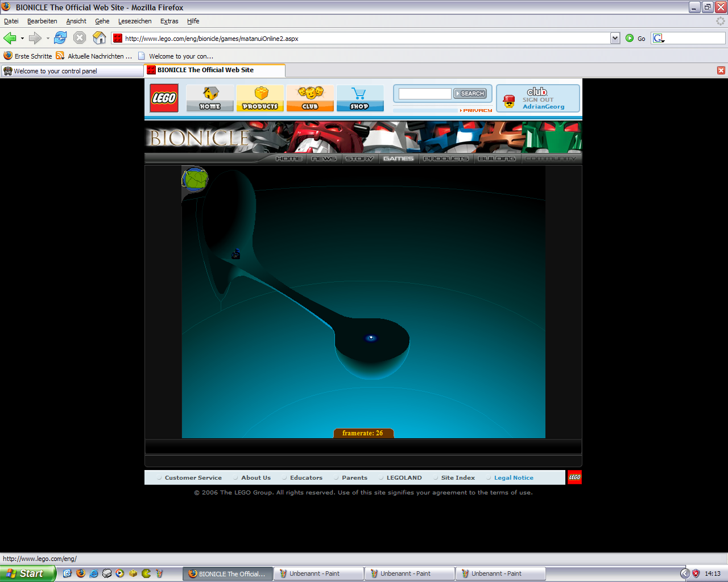Open the AdrianGeorg profile link
Screen dimensions: 728x582
[x=544, y=106]
